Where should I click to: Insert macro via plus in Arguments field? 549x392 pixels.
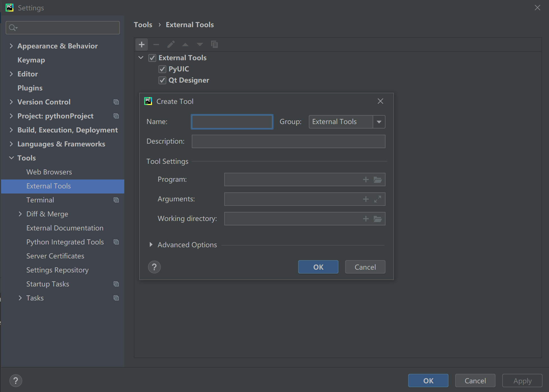[x=366, y=199]
